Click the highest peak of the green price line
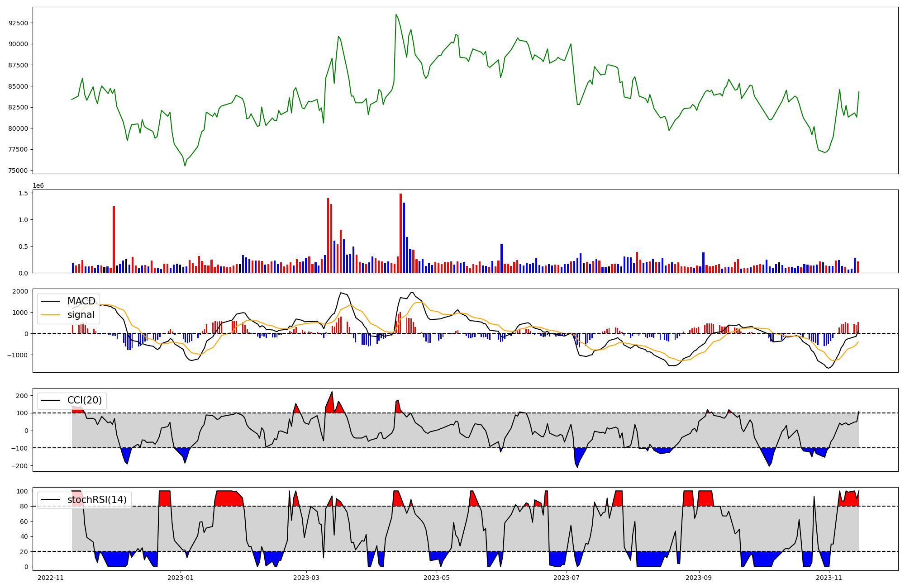Screen dimensions: 905x588 [396, 14]
